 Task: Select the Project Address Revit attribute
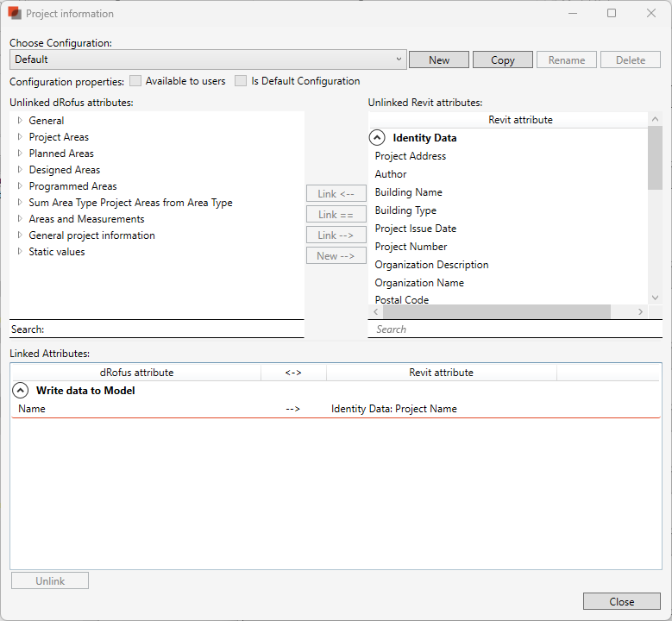(x=411, y=156)
